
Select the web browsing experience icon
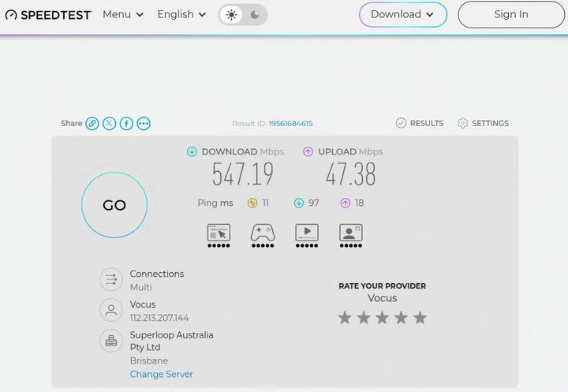219,235
